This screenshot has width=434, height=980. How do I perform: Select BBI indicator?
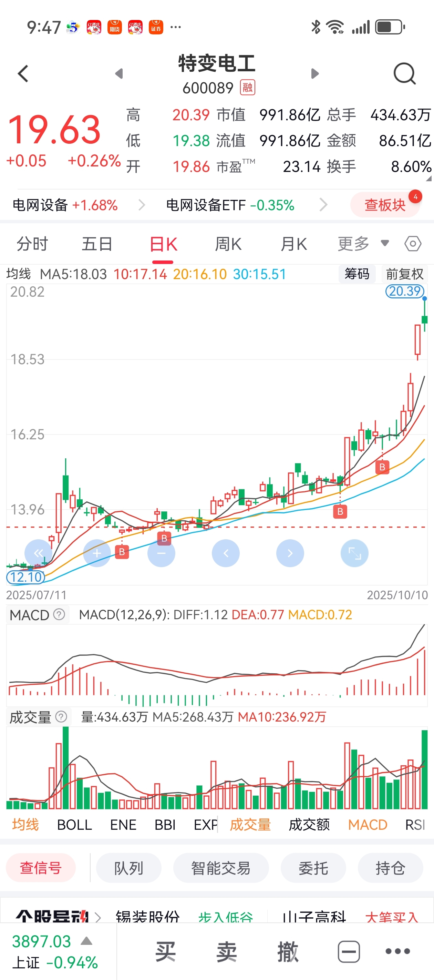point(165,825)
